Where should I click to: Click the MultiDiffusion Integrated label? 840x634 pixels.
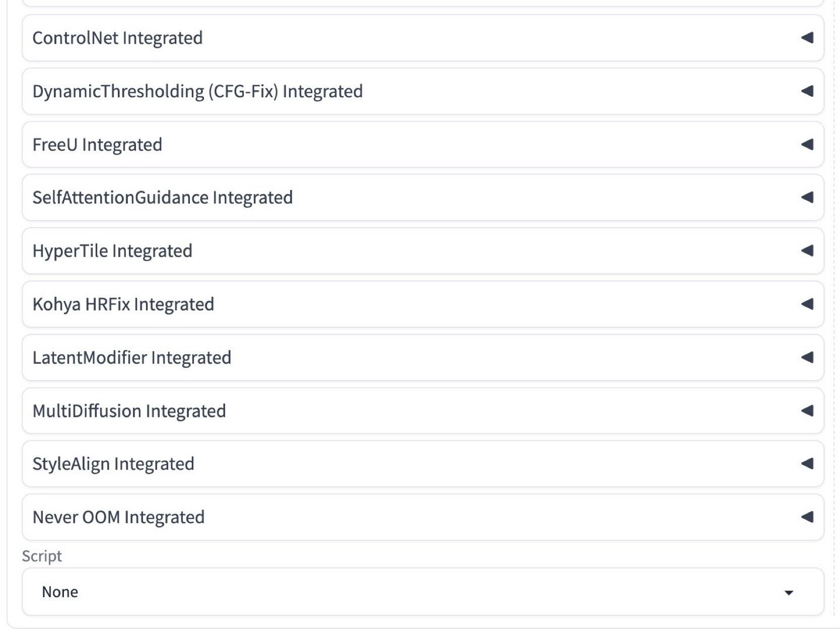[129, 411]
